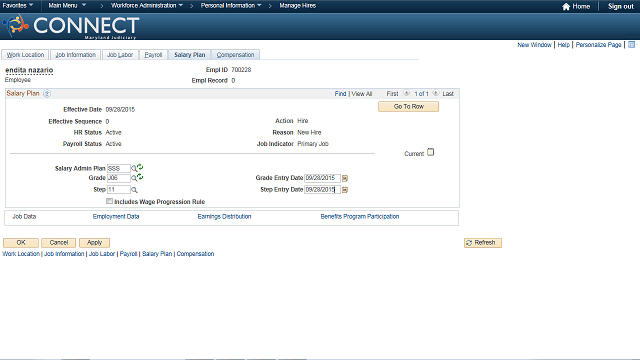640x360 pixels.
Task: Click the First navigation text
Action: [392, 94]
